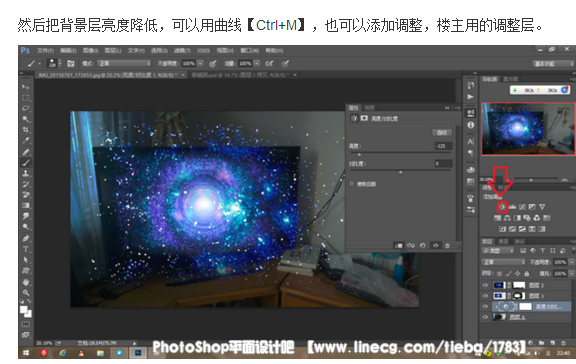Open the 文件 menu
576x364 pixels.
[45, 50]
